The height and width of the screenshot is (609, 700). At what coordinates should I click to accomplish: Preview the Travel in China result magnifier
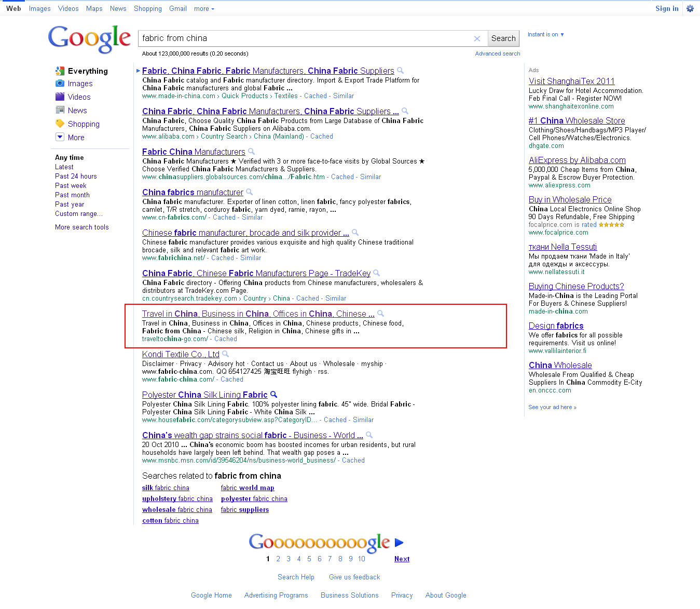[380, 314]
